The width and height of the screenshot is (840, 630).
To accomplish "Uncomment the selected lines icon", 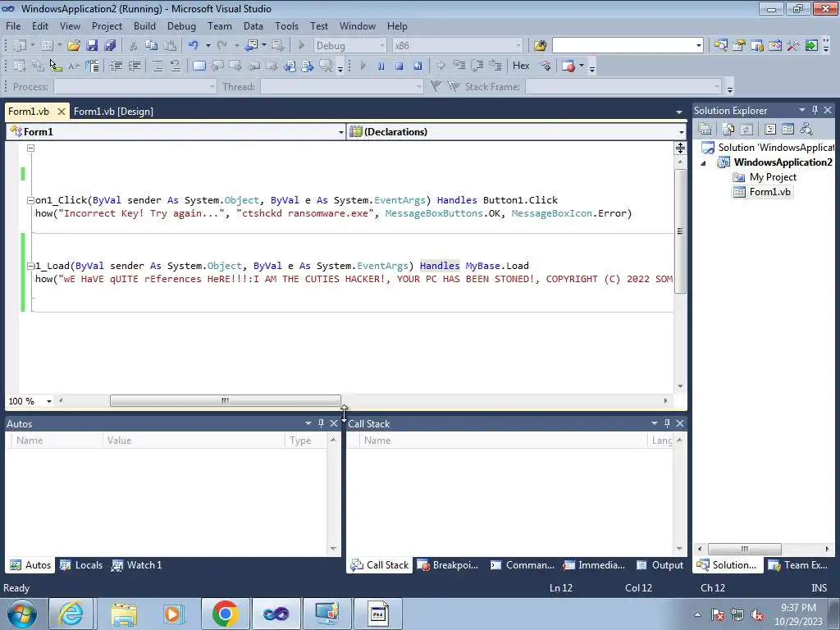I will [x=176, y=66].
